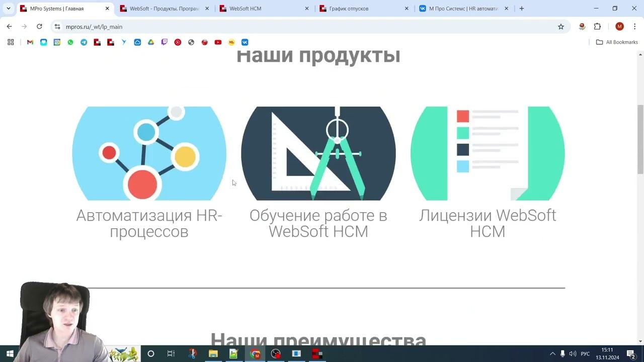
Task: Switch to the График отпусков tab
Action: tap(363, 9)
